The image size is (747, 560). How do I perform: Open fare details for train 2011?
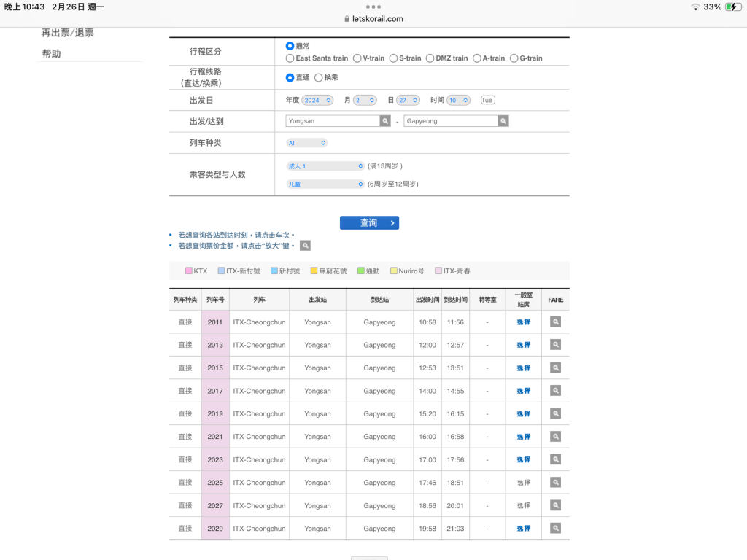point(555,322)
